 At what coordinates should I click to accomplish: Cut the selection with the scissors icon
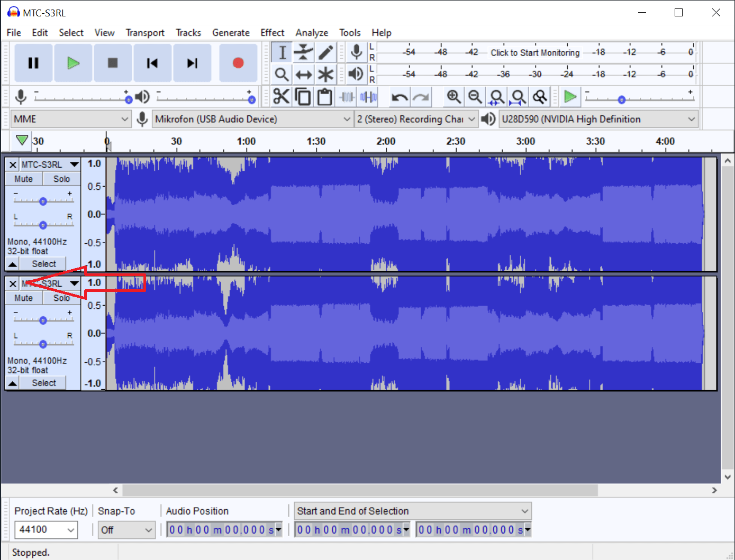click(x=281, y=97)
